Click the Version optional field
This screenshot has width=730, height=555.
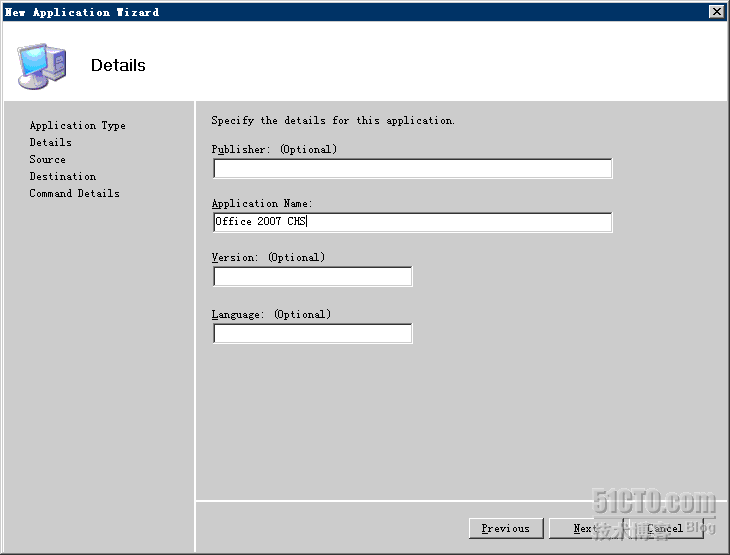pos(312,277)
